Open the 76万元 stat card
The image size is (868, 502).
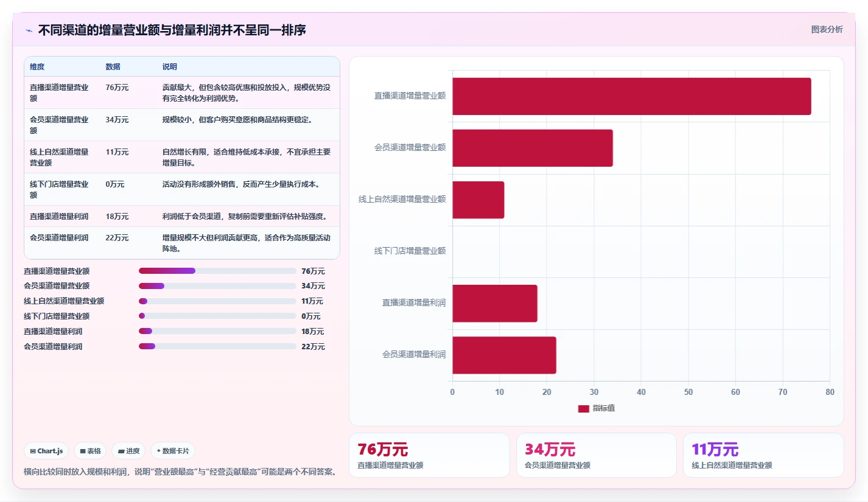pos(429,455)
